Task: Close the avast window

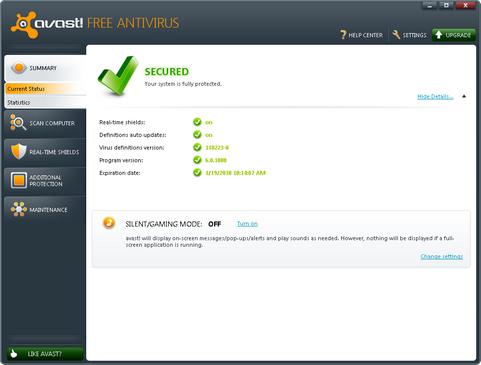Action: pos(465,5)
